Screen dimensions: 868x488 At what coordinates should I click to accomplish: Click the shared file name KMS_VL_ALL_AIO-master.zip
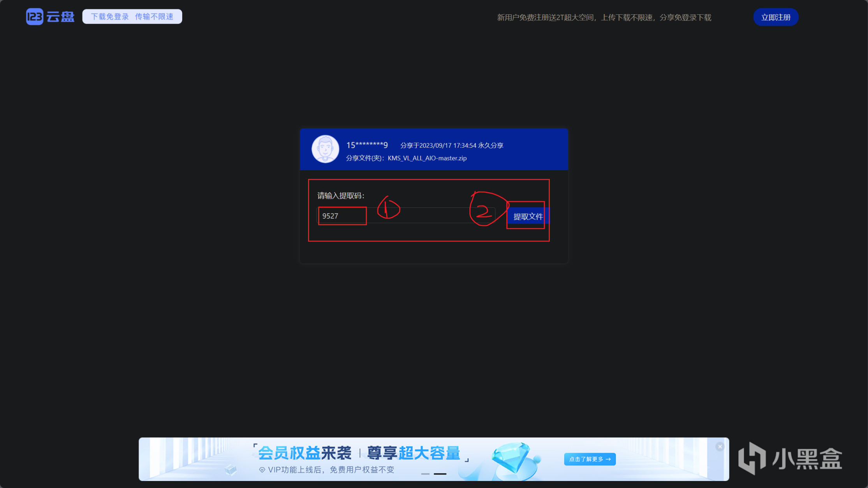[x=427, y=158]
